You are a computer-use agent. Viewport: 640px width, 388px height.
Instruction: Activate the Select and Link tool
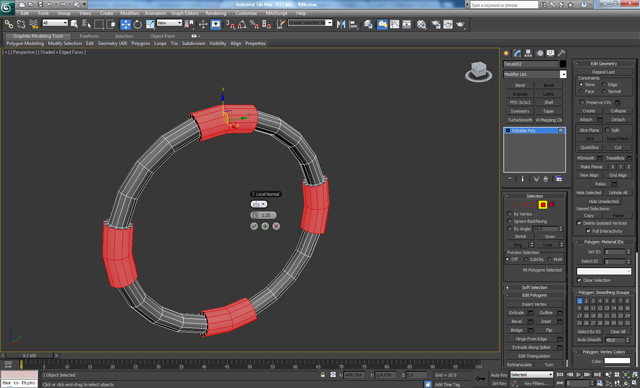click(9, 24)
